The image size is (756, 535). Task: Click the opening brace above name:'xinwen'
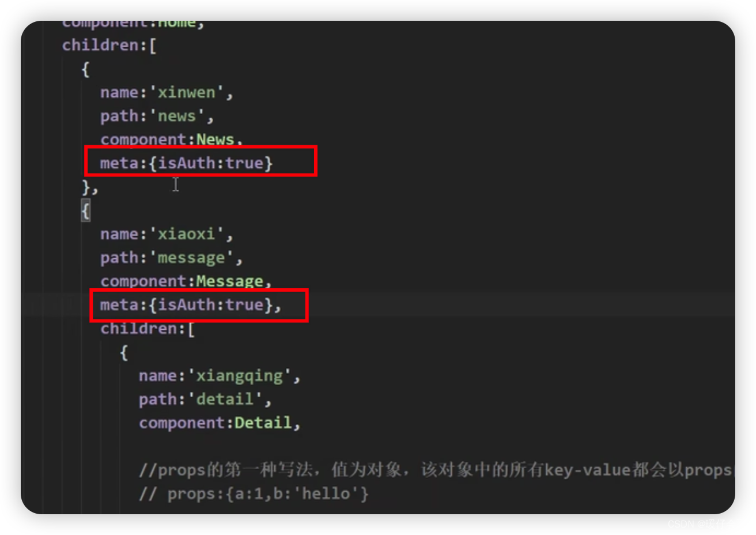click(86, 69)
